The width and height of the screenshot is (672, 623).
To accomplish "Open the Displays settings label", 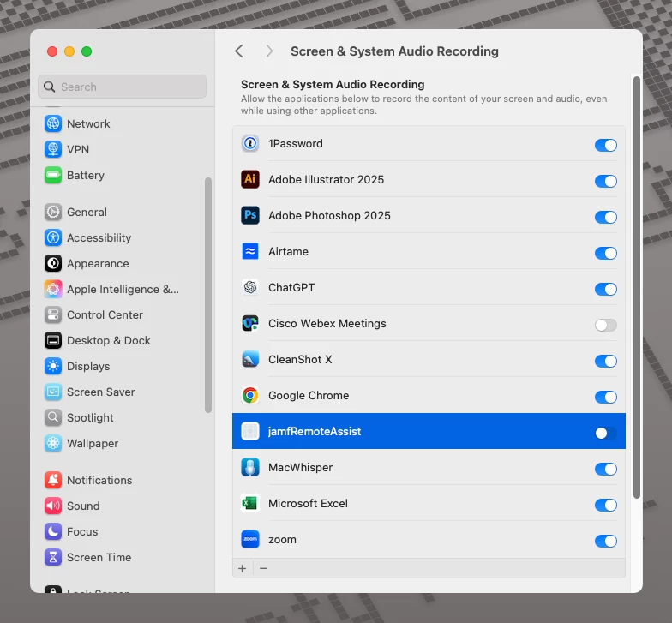I will pyautogui.click(x=88, y=367).
